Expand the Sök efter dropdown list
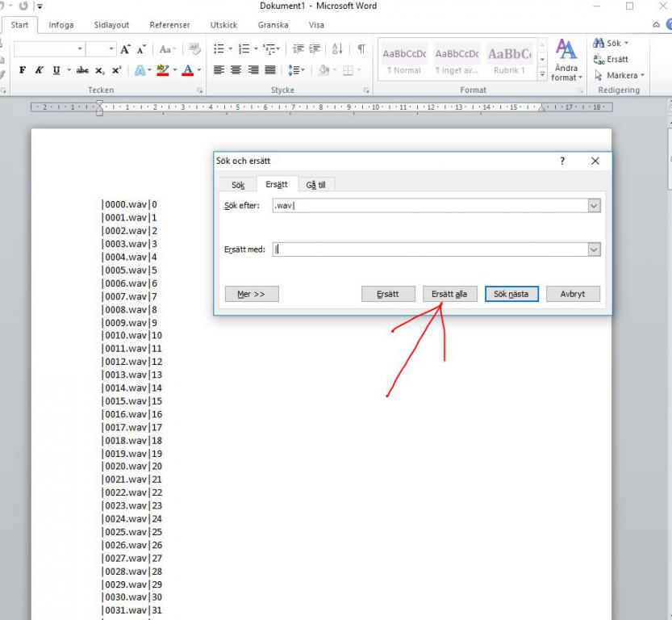 pos(594,206)
